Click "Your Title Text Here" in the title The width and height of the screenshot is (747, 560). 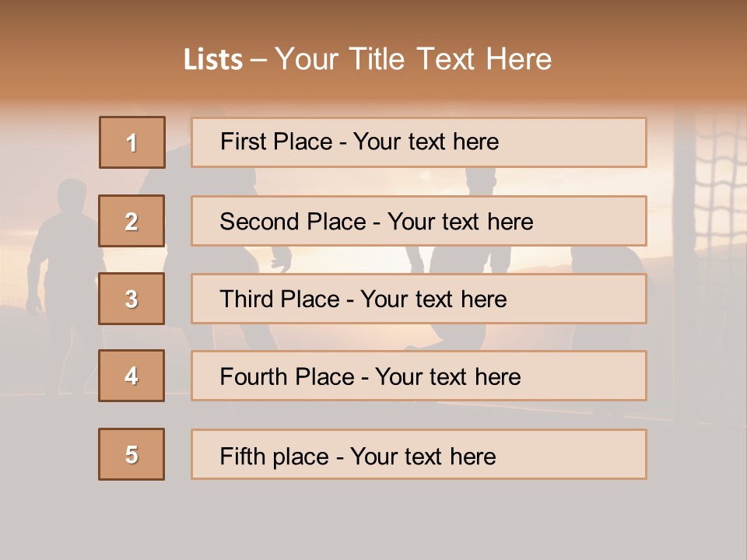[x=413, y=59]
